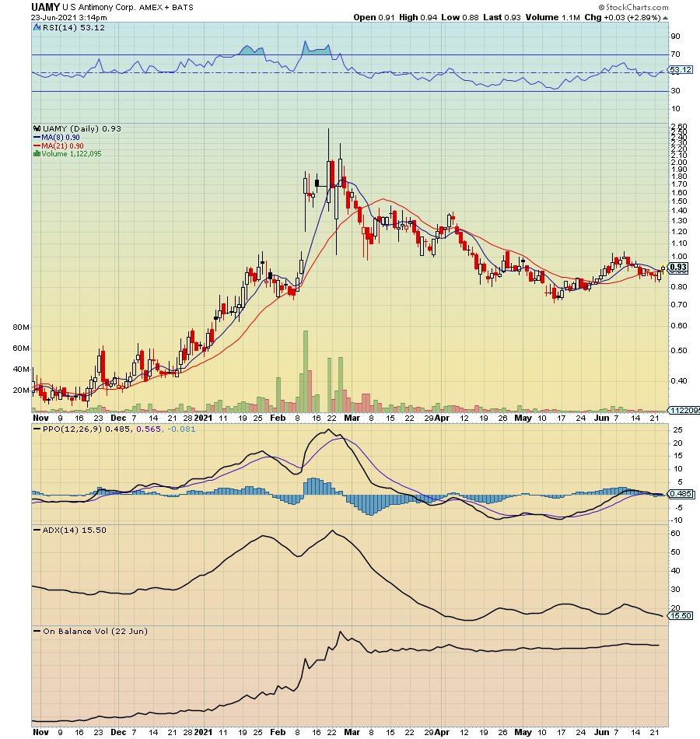Click the 70 overbought level on RSI axis
The image size is (700, 739).
click(675, 54)
